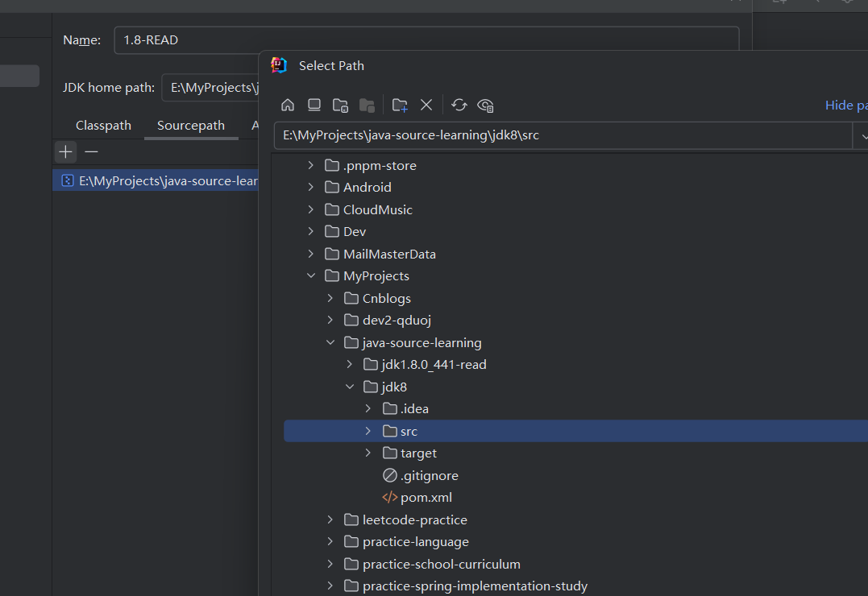Toggle show hidden files and directories
This screenshot has height=596, width=868.
[x=485, y=105]
